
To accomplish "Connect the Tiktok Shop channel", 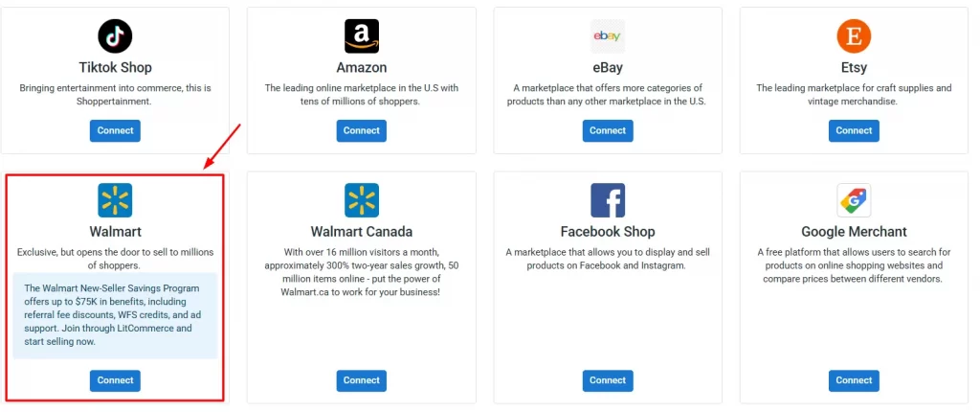I will pyautogui.click(x=115, y=130).
